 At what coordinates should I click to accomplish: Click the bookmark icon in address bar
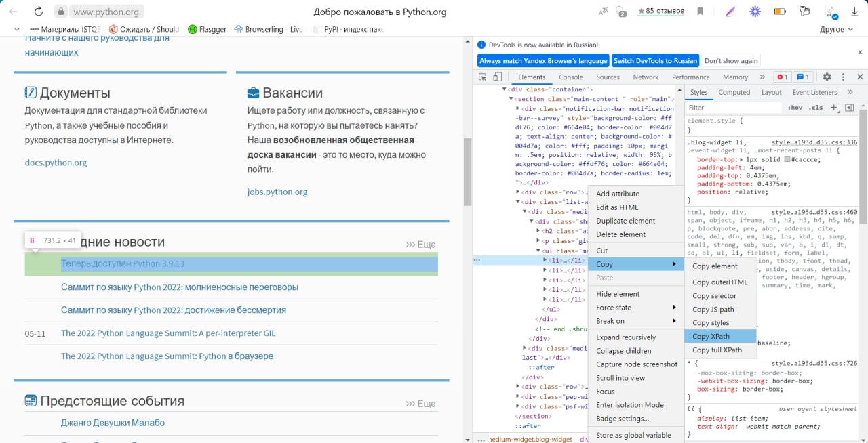tap(701, 12)
